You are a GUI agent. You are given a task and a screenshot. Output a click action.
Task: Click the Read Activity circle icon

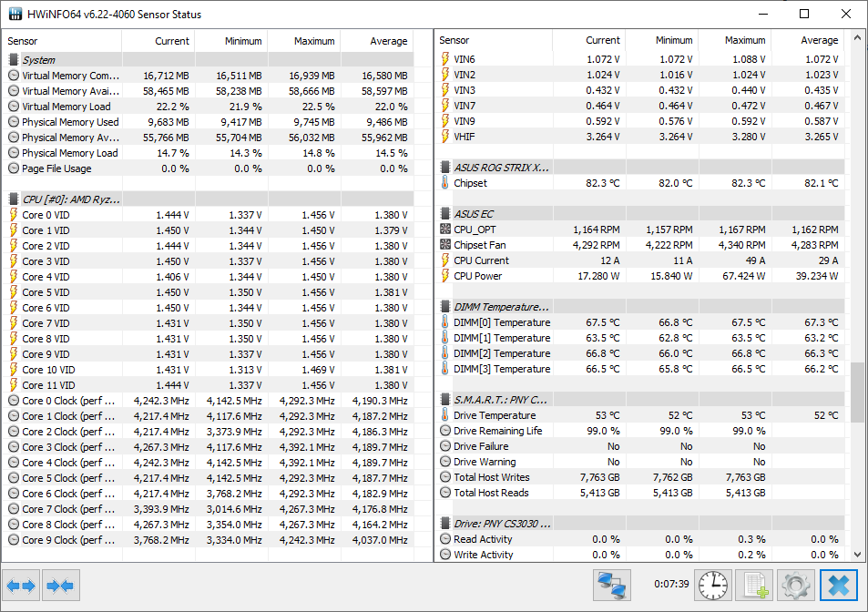(x=445, y=539)
